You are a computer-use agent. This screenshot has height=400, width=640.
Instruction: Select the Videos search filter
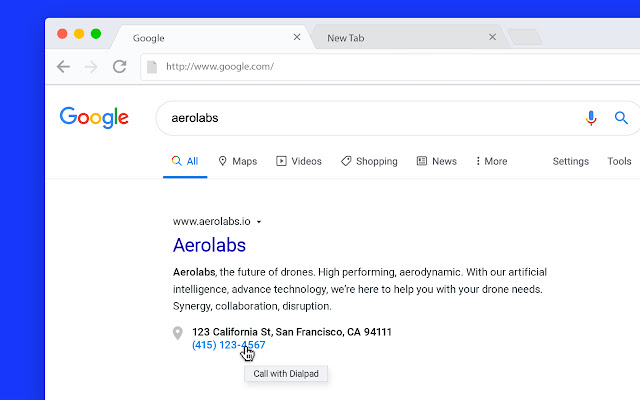(299, 161)
